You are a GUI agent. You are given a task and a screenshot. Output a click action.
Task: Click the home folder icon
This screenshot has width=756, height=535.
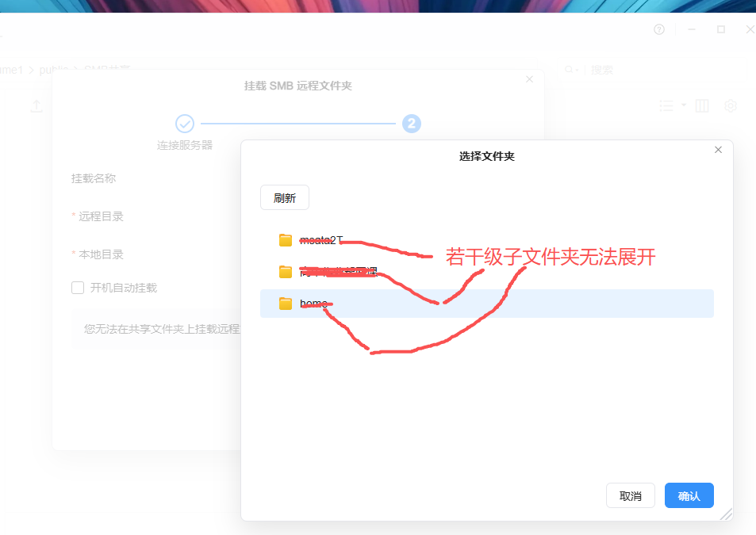point(286,304)
